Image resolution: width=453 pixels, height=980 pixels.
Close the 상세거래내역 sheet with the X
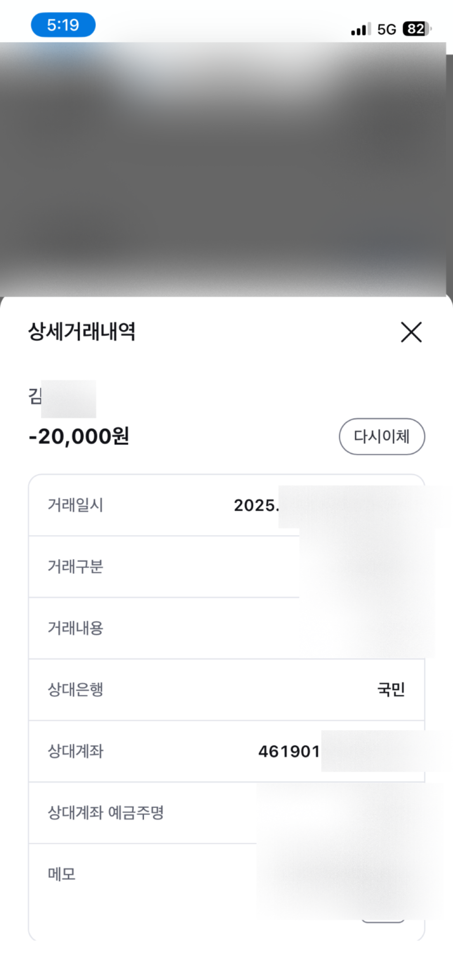click(x=411, y=332)
